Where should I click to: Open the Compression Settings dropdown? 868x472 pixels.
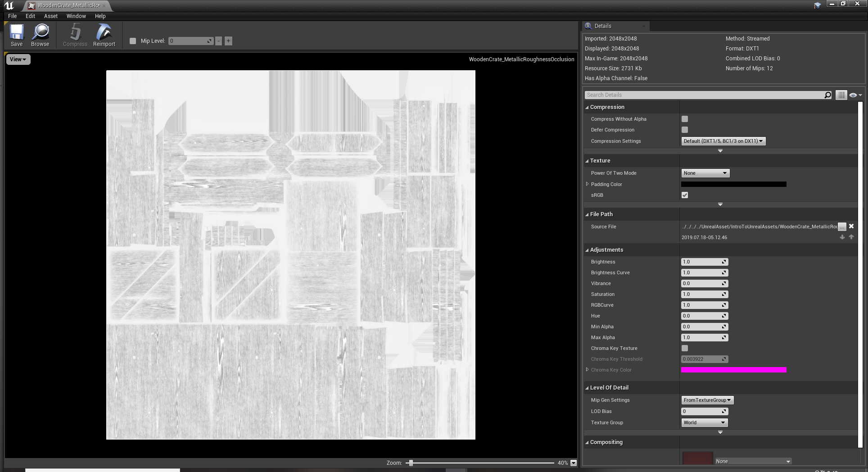723,141
